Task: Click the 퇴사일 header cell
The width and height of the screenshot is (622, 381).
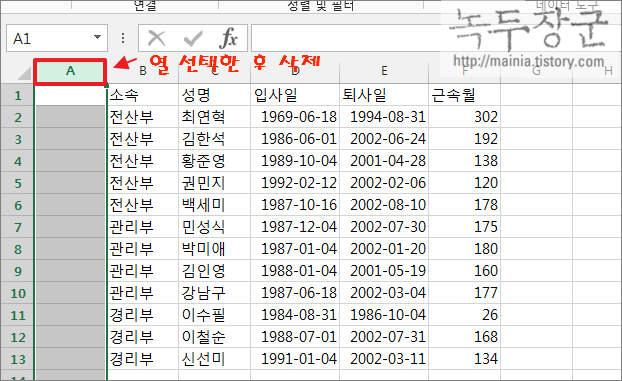Action: [384, 95]
